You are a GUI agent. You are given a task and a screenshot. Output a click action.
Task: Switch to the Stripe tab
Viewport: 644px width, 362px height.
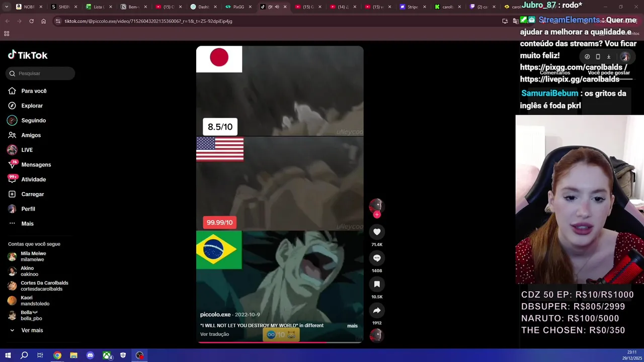[412, 7]
